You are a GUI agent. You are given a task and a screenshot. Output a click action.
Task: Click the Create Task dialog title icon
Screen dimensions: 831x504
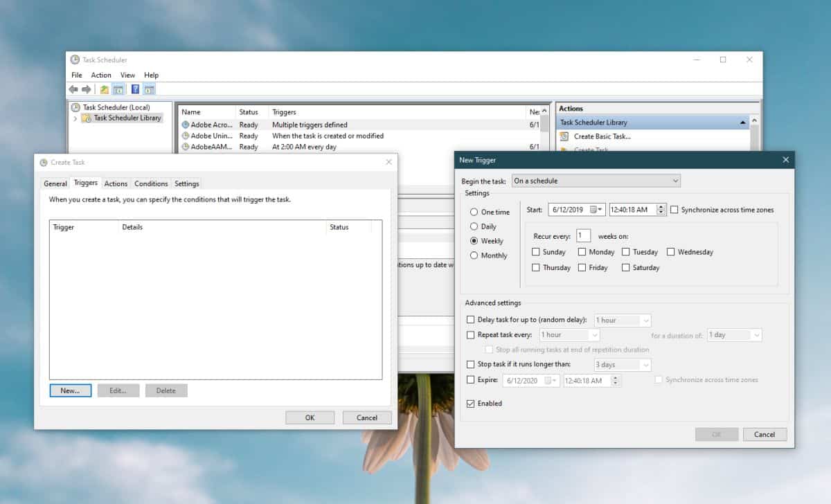(44, 163)
